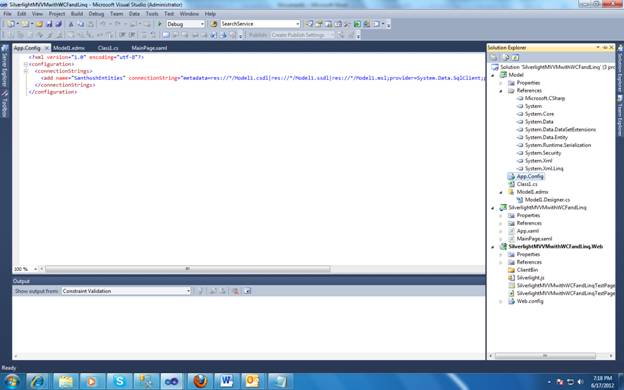Click the Find in Files icon beside SearchService
The width and height of the screenshot is (624, 390).
click(214, 24)
